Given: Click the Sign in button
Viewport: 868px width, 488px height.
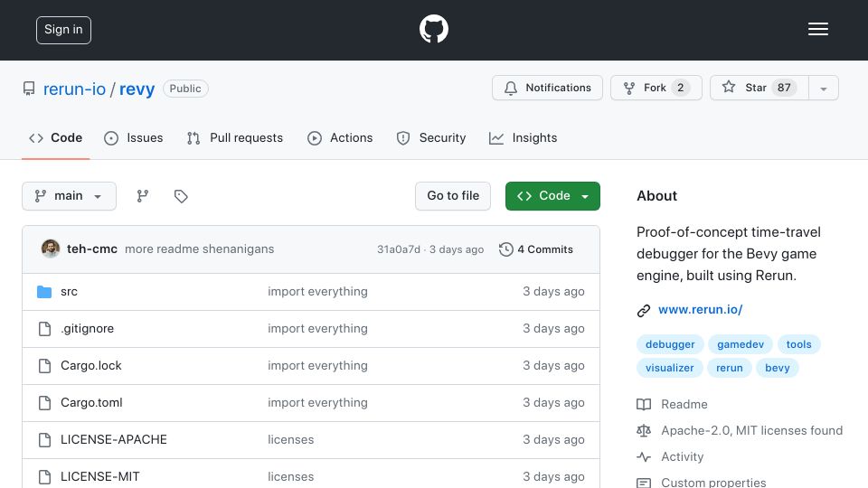Looking at the screenshot, I should [63, 30].
